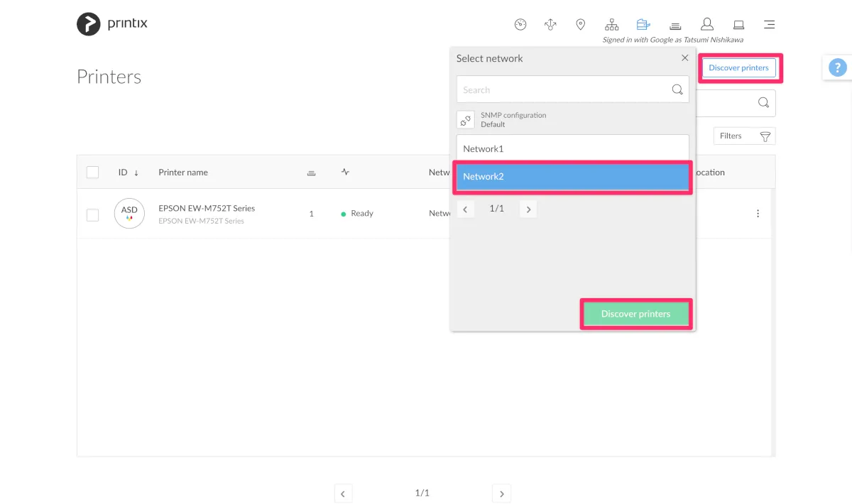
Task: Open the print queues icon
Action: pyautogui.click(x=675, y=26)
